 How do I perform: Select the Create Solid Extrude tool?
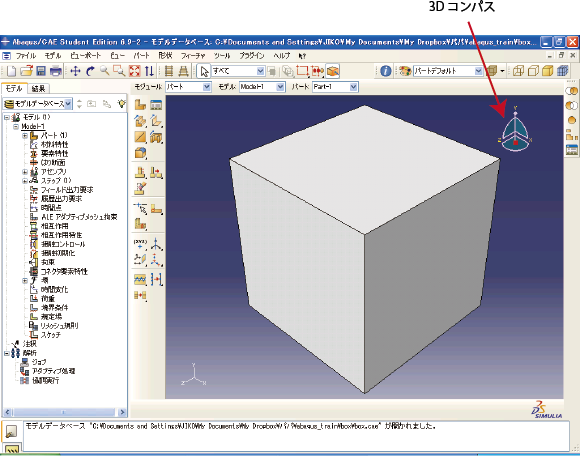[x=140, y=121]
